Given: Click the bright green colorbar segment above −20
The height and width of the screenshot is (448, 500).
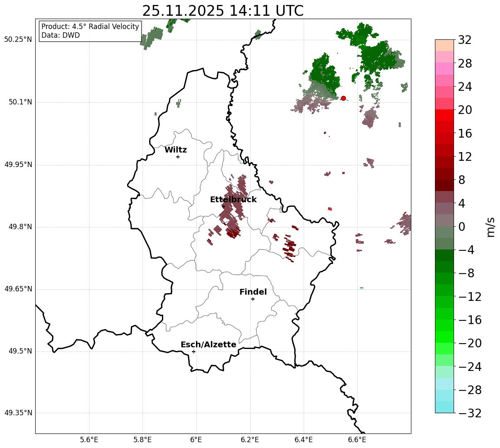Looking at the screenshot, I should [x=444, y=337].
